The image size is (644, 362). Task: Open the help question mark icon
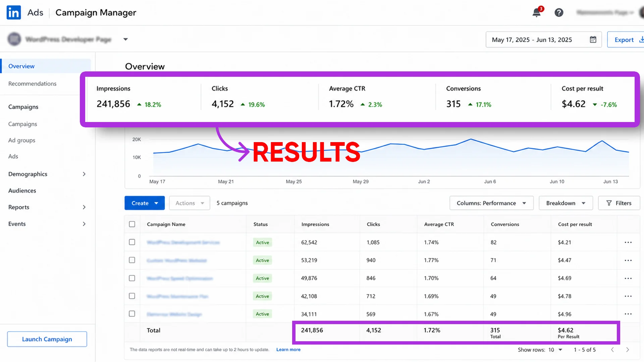point(559,13)
